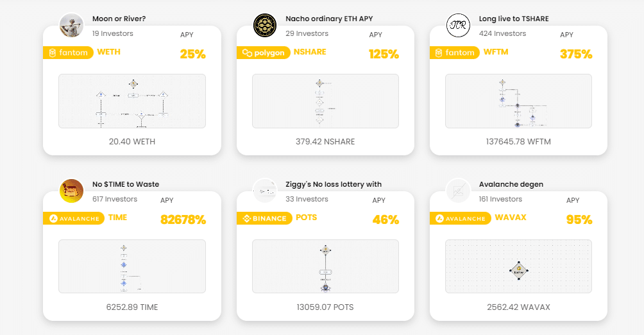Open the Nacho ordinary ETH APY title
This screenshot has height=335, width=644.
coord(329,19)
